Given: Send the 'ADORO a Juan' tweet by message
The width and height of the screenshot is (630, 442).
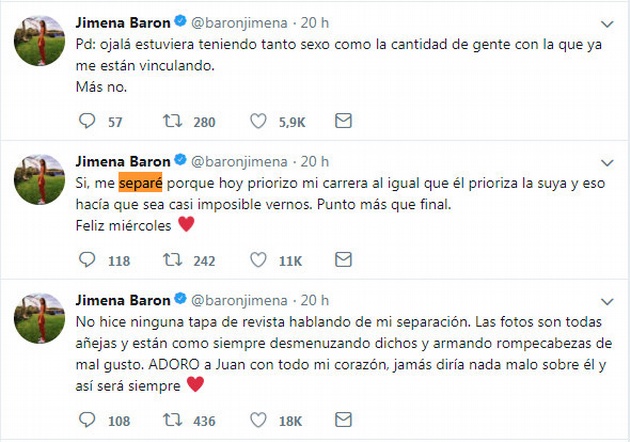Looking at the screenshot, I should [x=343, y=421].
